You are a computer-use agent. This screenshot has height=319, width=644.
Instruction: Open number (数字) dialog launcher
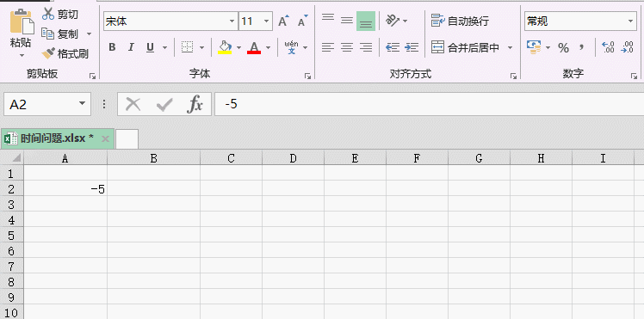pos(635,76)
